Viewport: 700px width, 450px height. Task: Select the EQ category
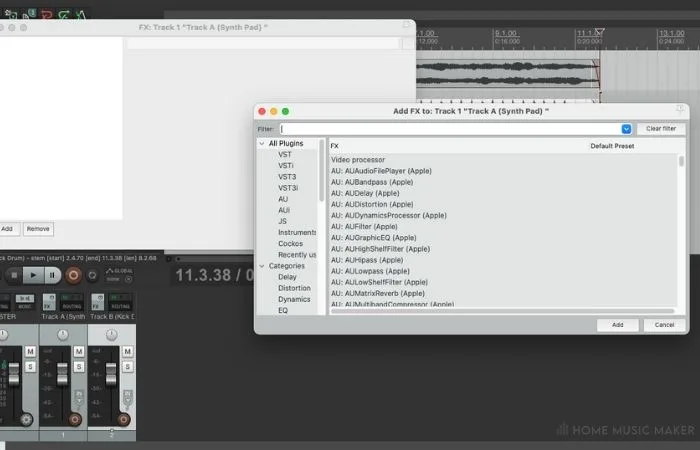pos(283,310)
